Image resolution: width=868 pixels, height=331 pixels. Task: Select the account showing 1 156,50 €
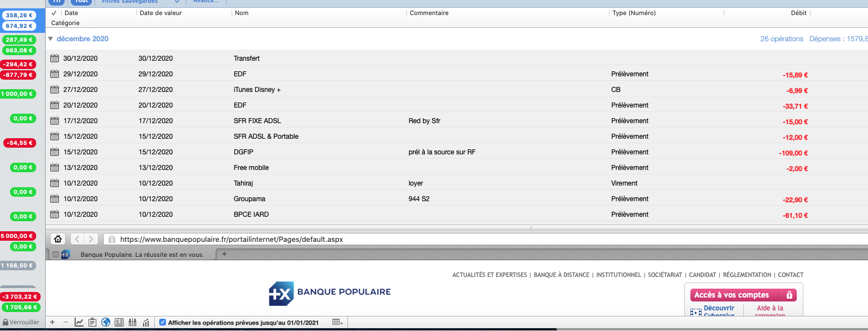click(18, 265)
